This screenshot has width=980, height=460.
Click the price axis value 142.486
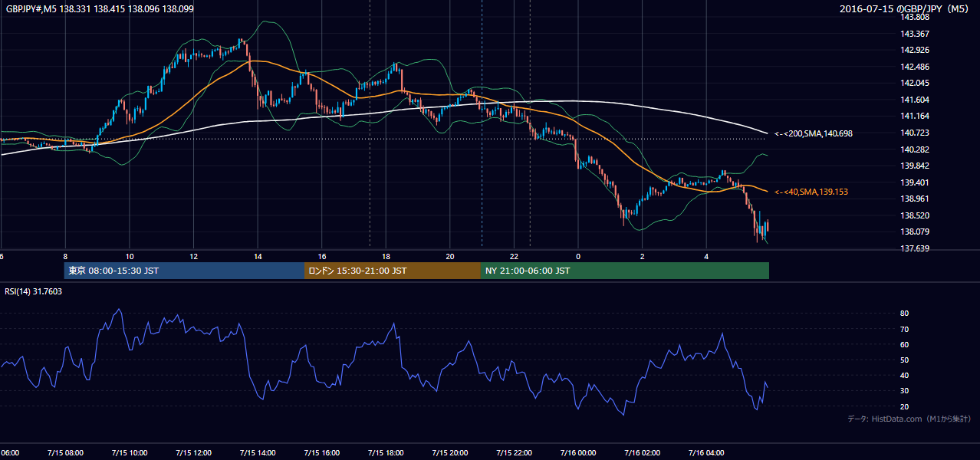[914, 67]
